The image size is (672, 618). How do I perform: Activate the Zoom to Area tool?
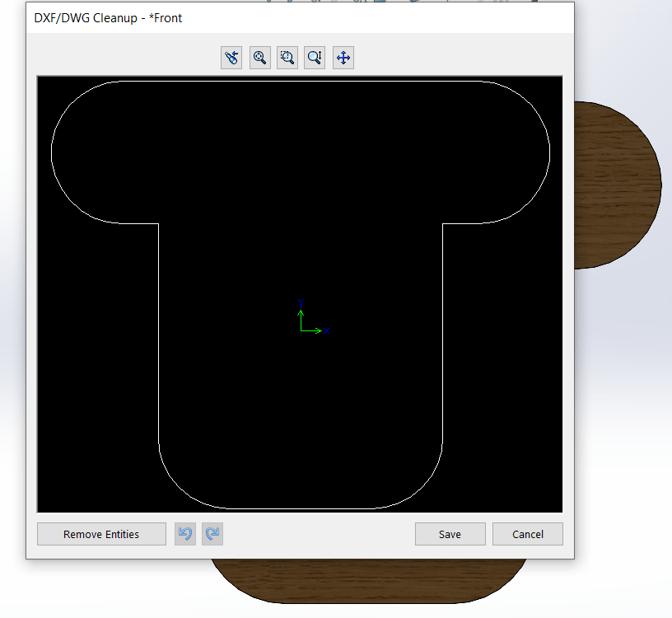pos(287,58)
